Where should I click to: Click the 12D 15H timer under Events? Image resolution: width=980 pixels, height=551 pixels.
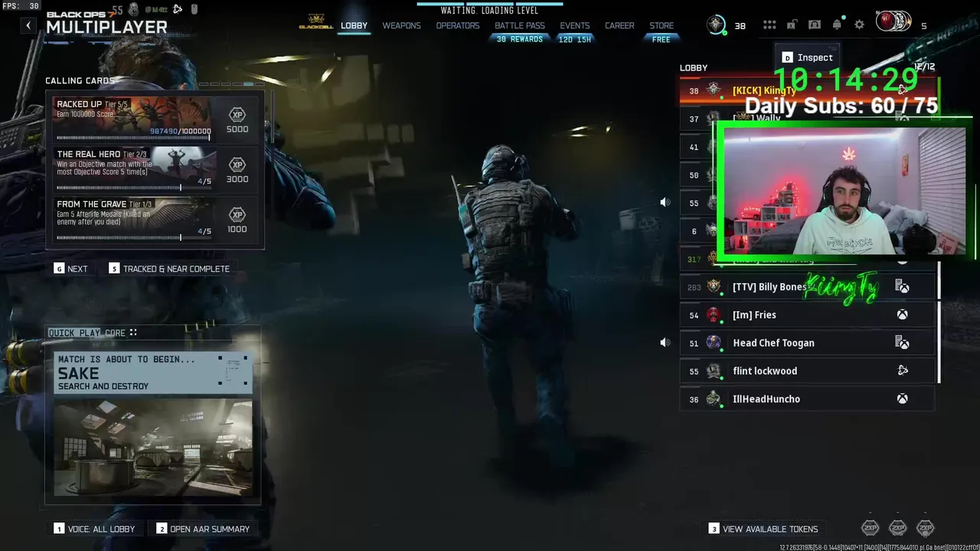(x=575, y=39)
